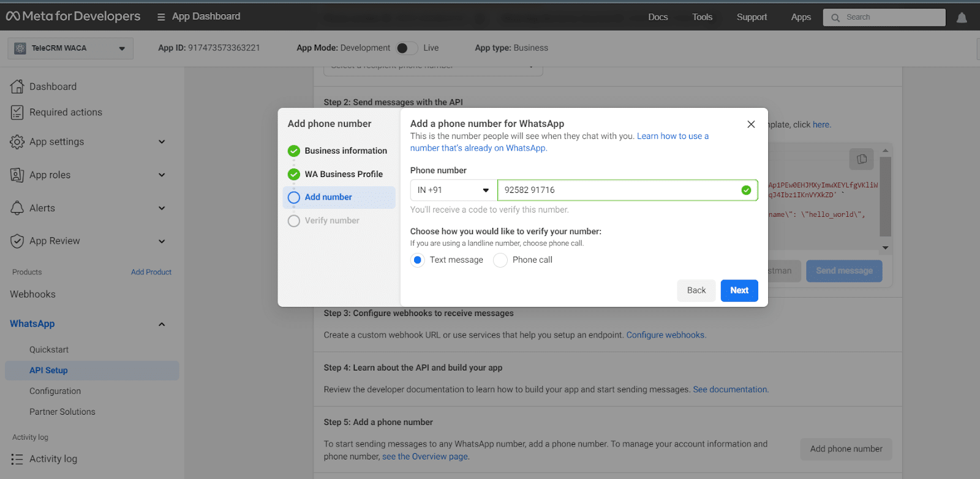
Task: Click the code box scroll down arrow
Action: tap(885, 247)
